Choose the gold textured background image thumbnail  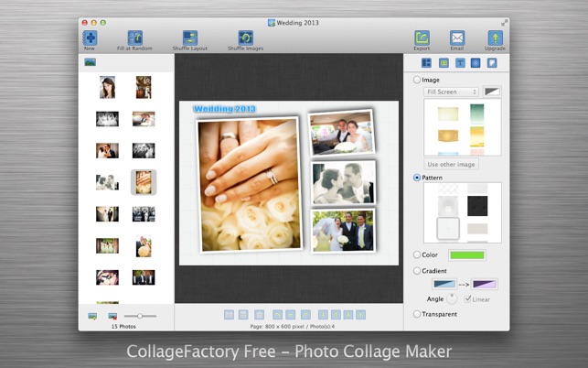click(x=448, y=135)
